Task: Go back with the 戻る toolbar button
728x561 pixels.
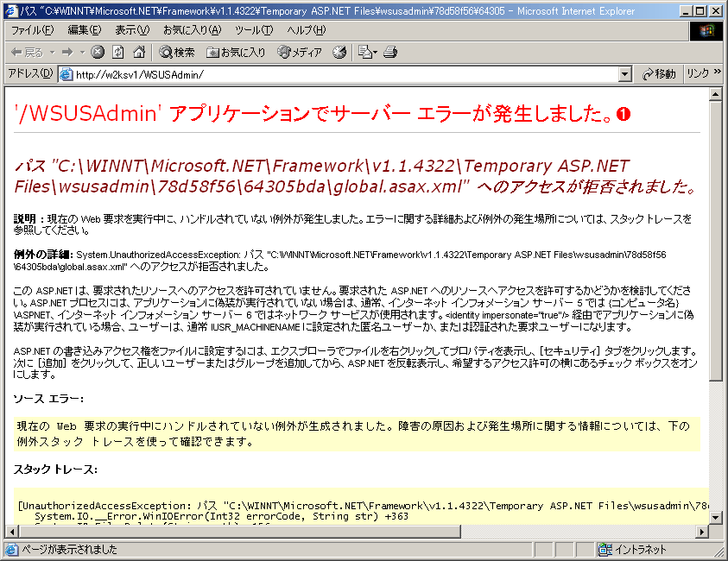Action: pyautogui.click(x=27, y=53)
